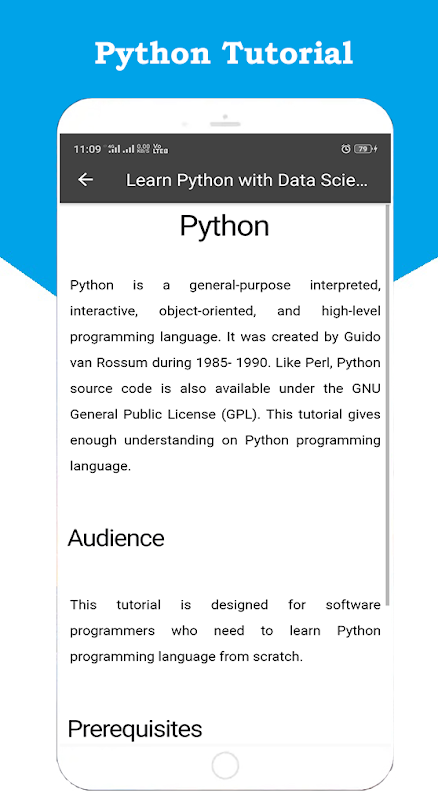Click the 'Learn Python with Data Scie...' title
The image size is (438, 800).
tap(247, 180)
